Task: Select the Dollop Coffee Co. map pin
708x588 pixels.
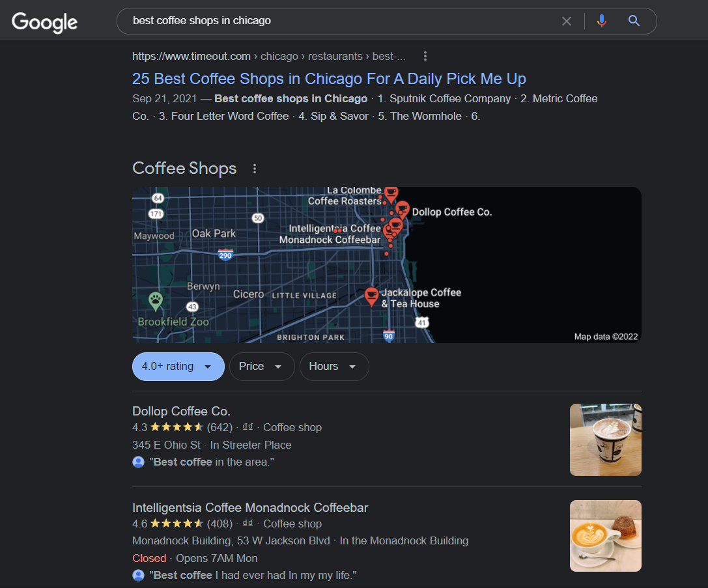Action: [x=402, y=210]
